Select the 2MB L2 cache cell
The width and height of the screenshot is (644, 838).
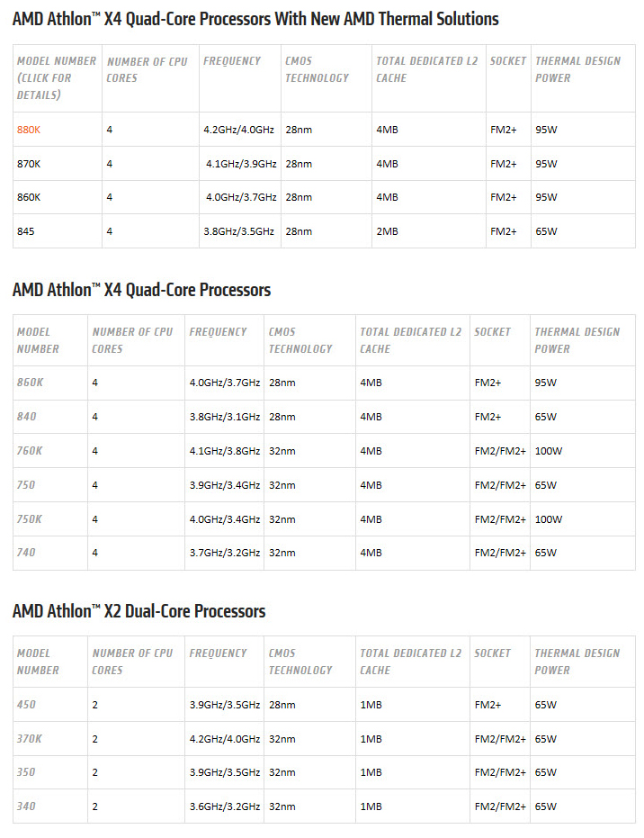(x=387, y=231)
